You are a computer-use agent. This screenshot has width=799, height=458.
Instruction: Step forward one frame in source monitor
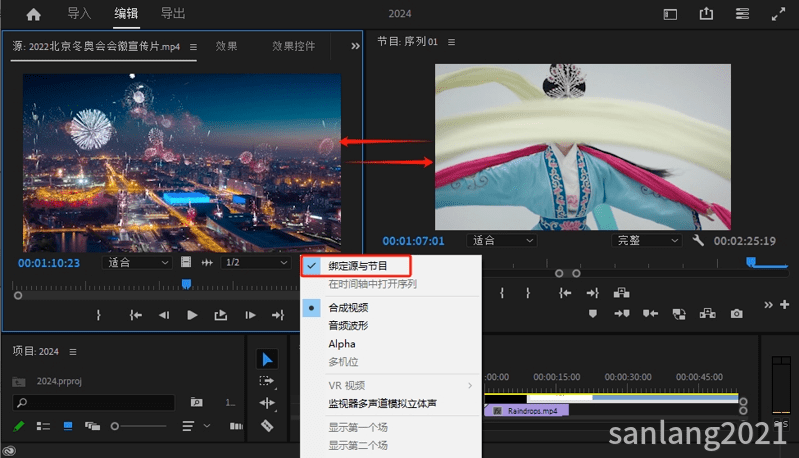(250, 315)
